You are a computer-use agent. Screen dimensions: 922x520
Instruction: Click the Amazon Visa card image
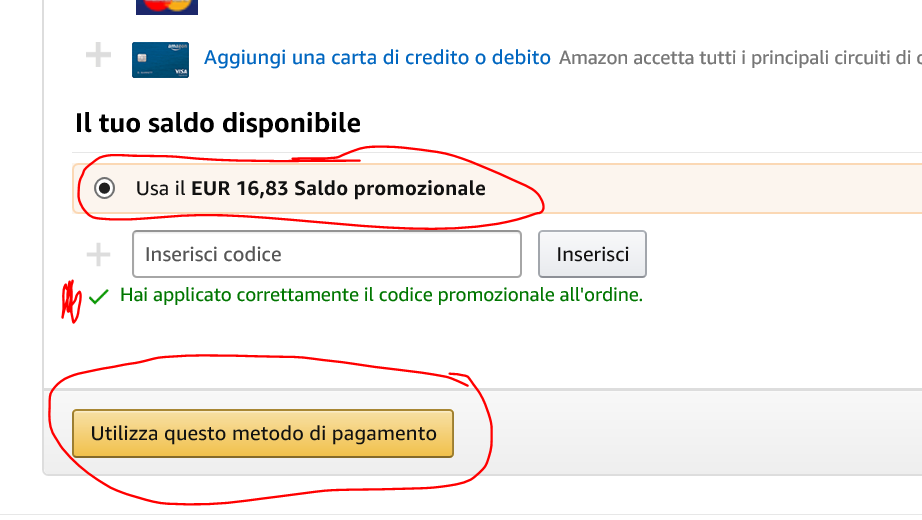click(160, 60)
